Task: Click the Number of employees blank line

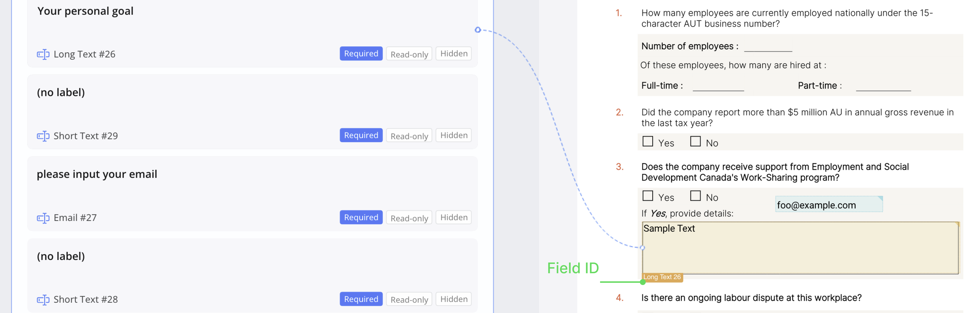Action: pyautogui.click(x=768, y=47)
